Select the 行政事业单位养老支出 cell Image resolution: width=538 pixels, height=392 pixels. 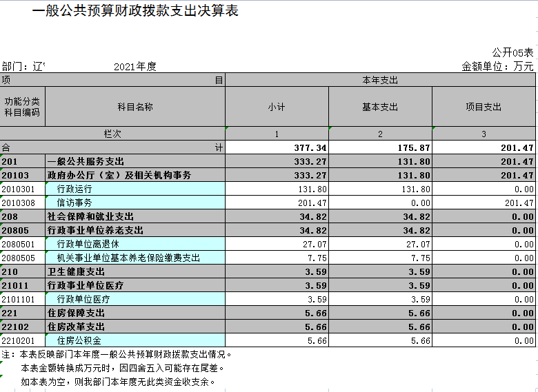pyautogui.click(x=135, y=230)
